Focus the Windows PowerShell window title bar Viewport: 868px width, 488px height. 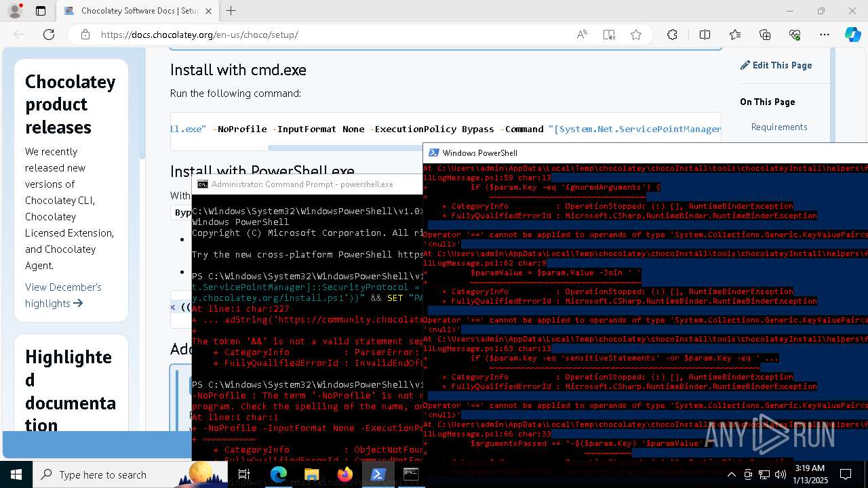[x=646, y=152]
